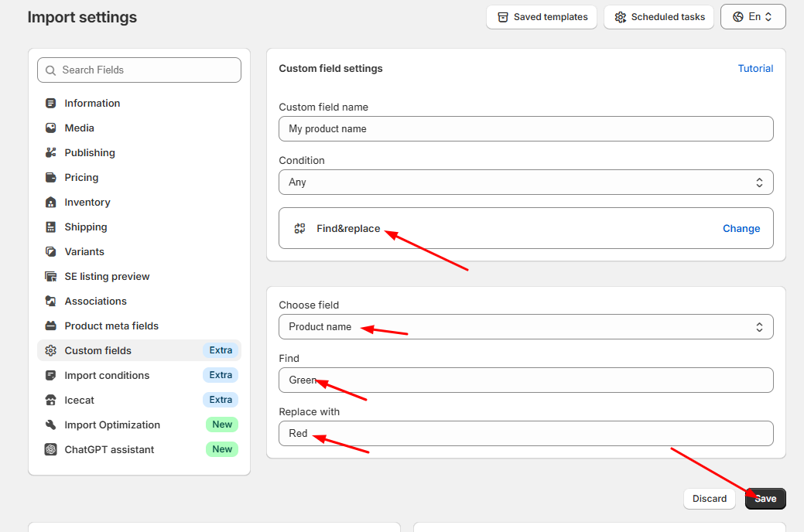The height and width of the screenshot is (532, 804).
Task: Click the Custom field settings heading
Action: 330,68
